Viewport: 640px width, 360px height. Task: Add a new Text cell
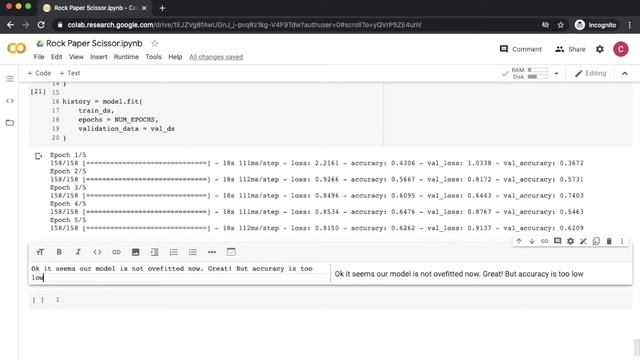(x=70, y=73)
